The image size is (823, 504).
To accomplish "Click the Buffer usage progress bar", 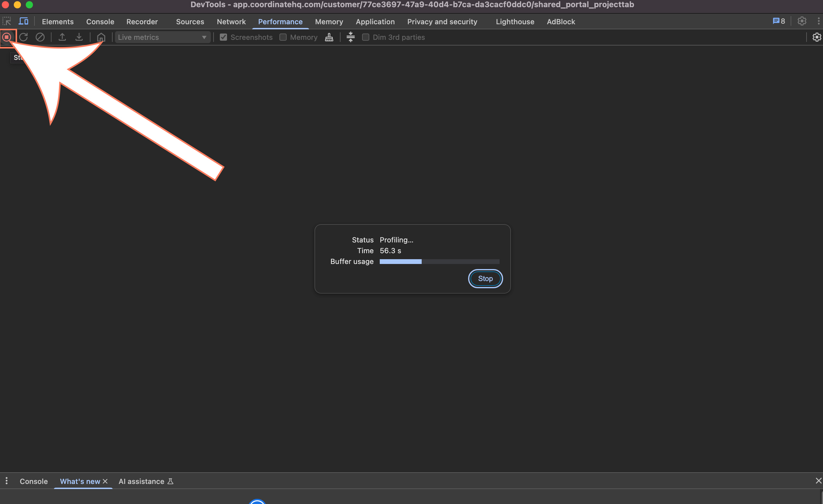I will tap(440, 261).
